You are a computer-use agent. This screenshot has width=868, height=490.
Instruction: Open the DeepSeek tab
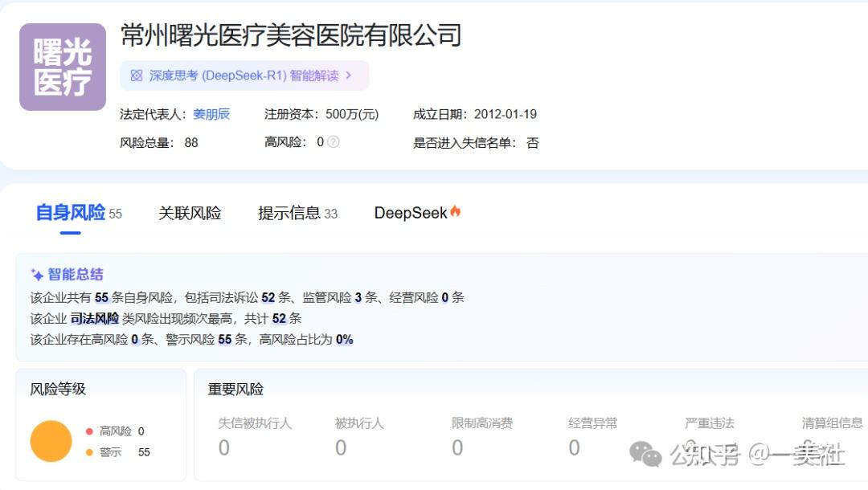tap(410, 214)
